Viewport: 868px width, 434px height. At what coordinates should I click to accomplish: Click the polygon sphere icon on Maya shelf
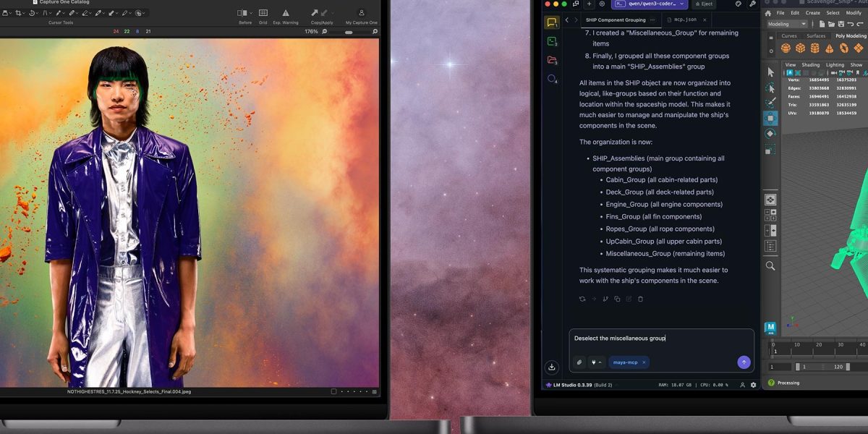click(x=786, y=48)
